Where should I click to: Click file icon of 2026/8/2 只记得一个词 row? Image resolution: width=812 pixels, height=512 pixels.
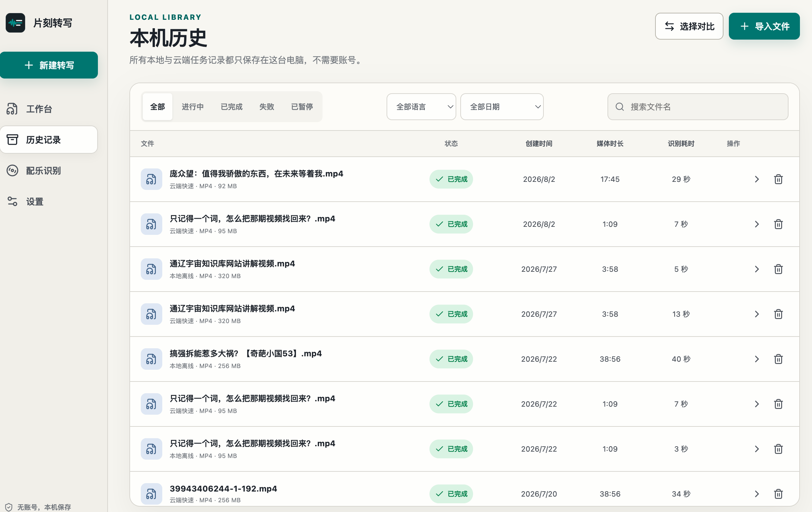click(152, 224)
